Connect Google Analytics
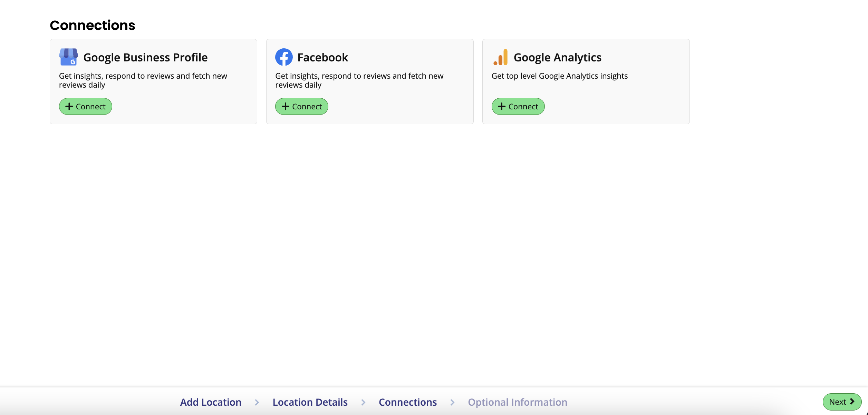The height and width of the screenshot is (415, 868). (x=518, y=106)
